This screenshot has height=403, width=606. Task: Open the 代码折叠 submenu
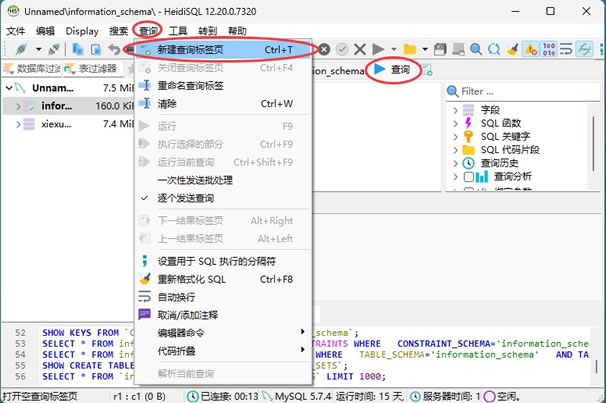click(x=223, y=351)
